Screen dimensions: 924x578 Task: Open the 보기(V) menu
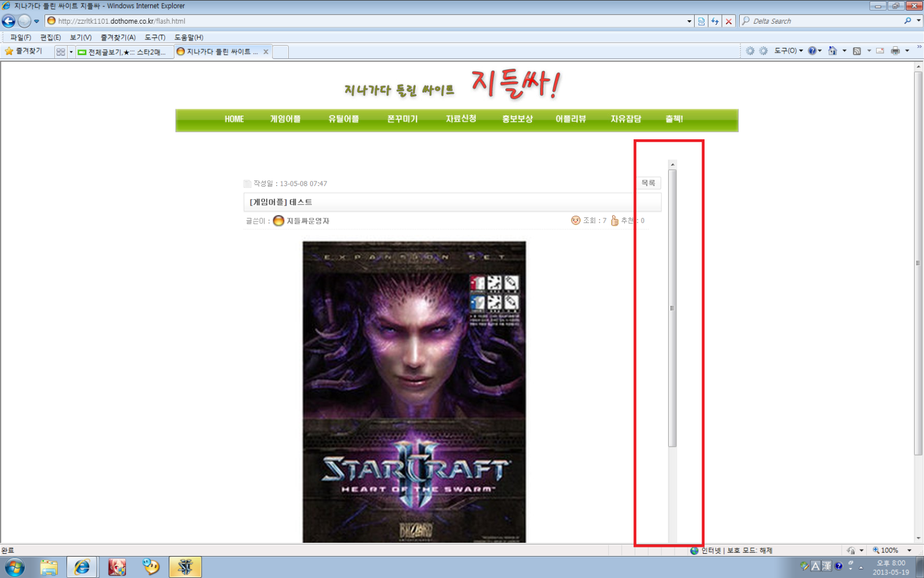click(81, 38)
